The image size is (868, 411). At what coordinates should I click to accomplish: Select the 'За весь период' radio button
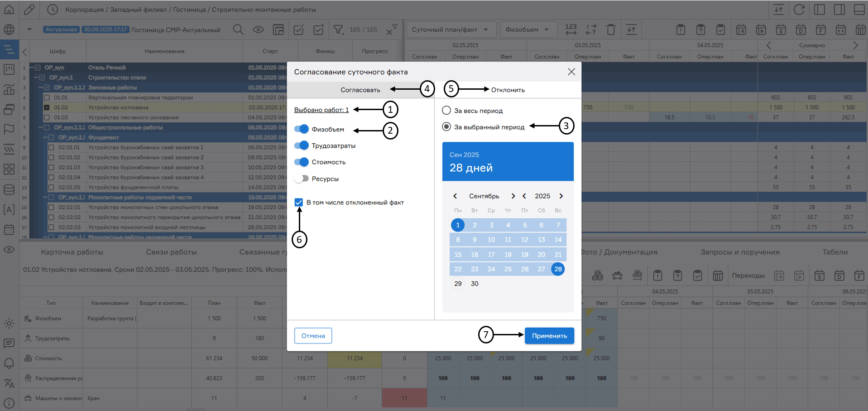446,111
